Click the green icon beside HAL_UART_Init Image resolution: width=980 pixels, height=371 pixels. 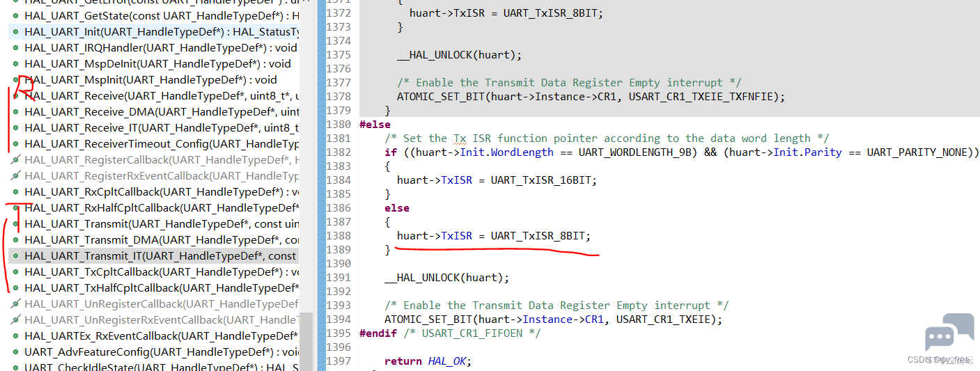coord(16,32)
